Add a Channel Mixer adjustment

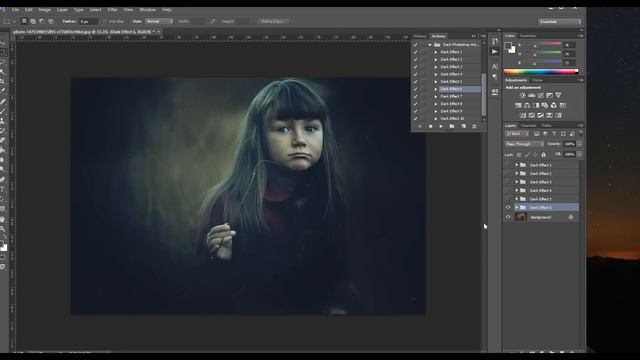tap(554, 105)
